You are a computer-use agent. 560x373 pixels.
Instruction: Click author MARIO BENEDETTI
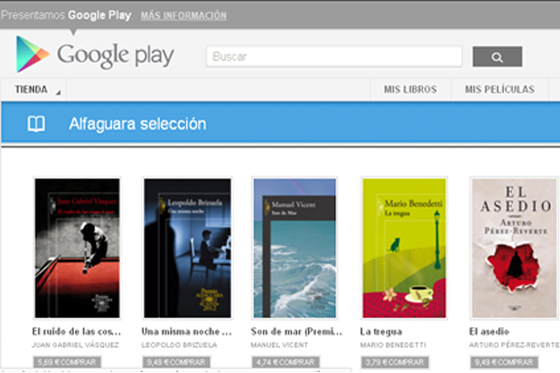coord(393,345)
